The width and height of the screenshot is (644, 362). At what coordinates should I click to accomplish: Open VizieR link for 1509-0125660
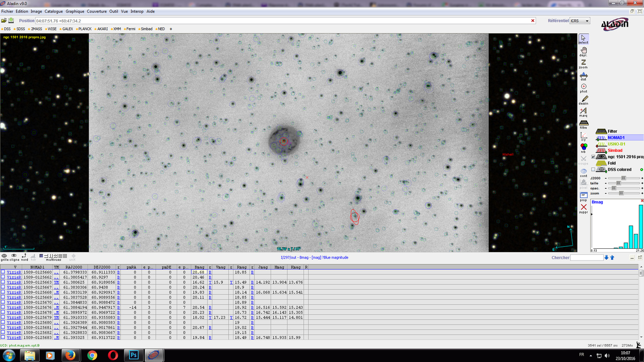coord(13,272)
